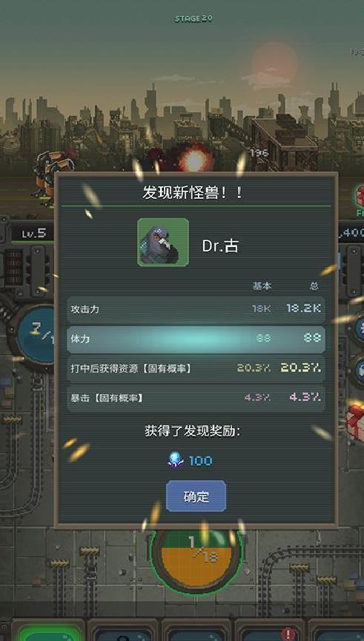Tap the 100 reward amount text

click(200, 461)
